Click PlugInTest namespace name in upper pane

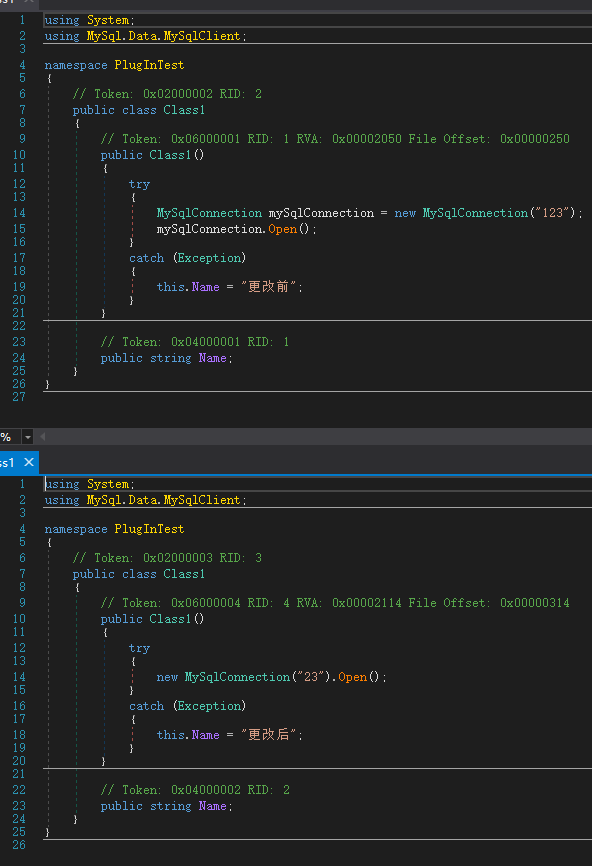149,65
